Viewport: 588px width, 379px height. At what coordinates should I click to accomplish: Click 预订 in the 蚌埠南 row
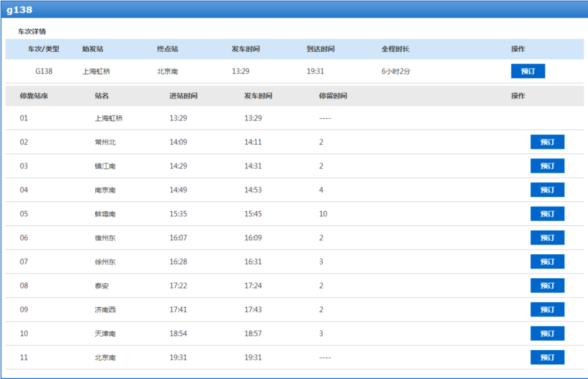(x=547, y=214)
